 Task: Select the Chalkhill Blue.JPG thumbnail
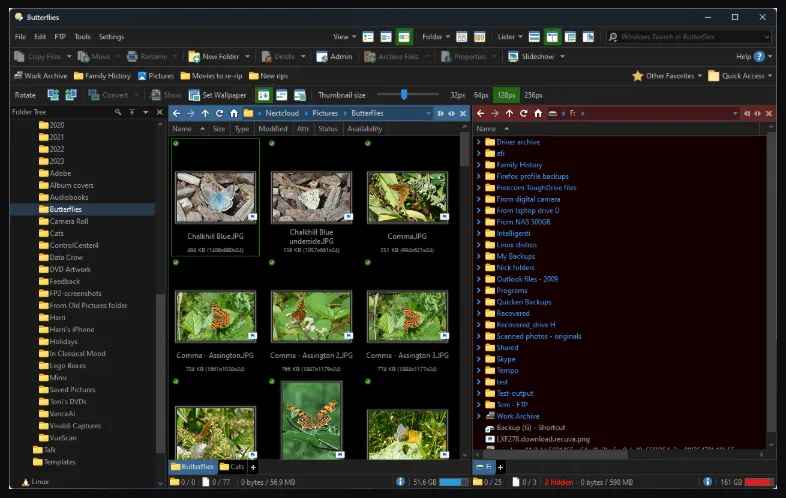coord(215,198)
